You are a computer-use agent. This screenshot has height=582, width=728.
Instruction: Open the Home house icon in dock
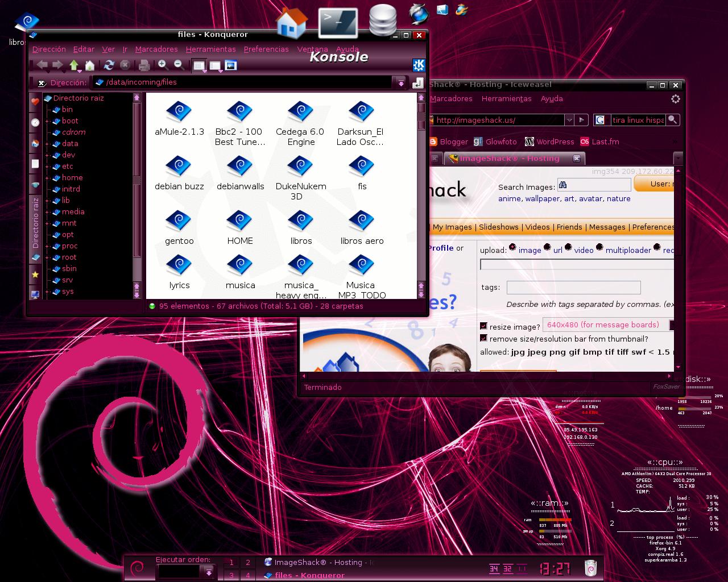[292, 23]
